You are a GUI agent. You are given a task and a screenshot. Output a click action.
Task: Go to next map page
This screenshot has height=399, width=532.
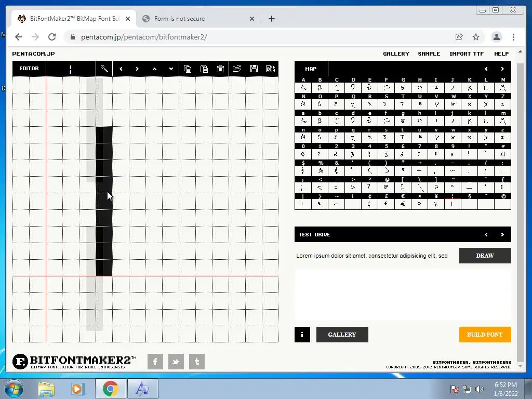(x=502, y=69)
